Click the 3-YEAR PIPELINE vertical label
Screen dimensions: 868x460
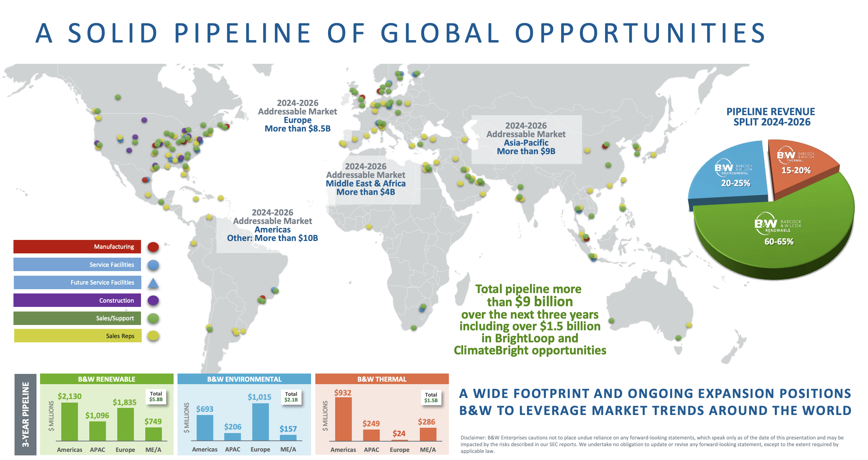[x=26, y=414]
